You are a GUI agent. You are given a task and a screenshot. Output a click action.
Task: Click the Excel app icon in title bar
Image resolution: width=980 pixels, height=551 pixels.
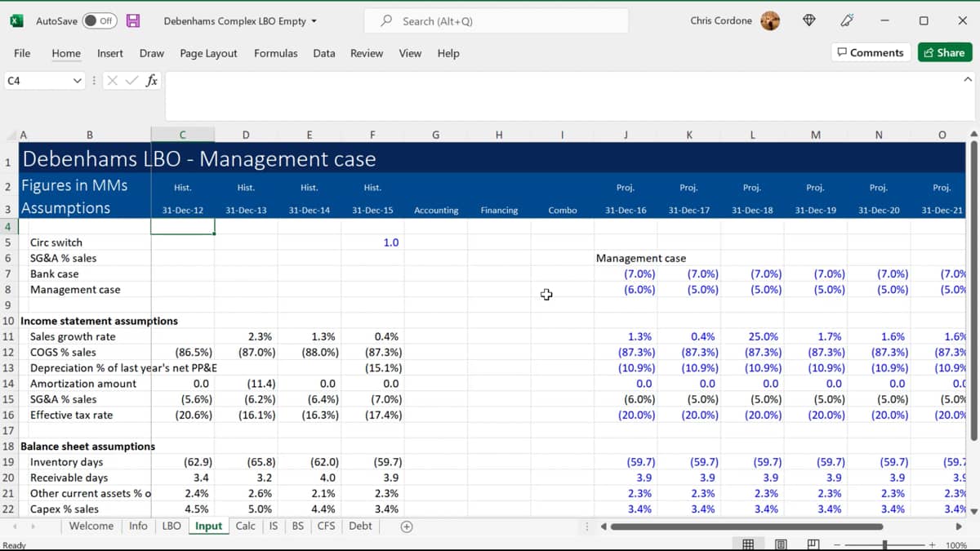click(x=16, y=21)
